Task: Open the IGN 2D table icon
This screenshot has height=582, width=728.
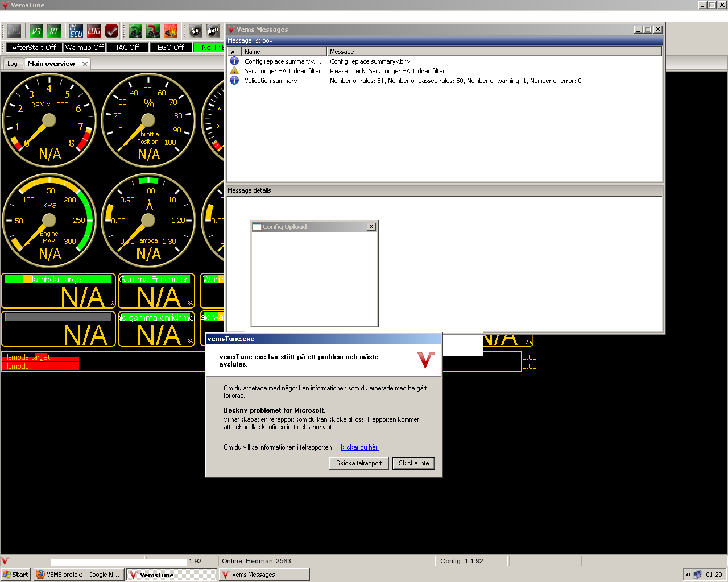Action: (x=213, y=31)
